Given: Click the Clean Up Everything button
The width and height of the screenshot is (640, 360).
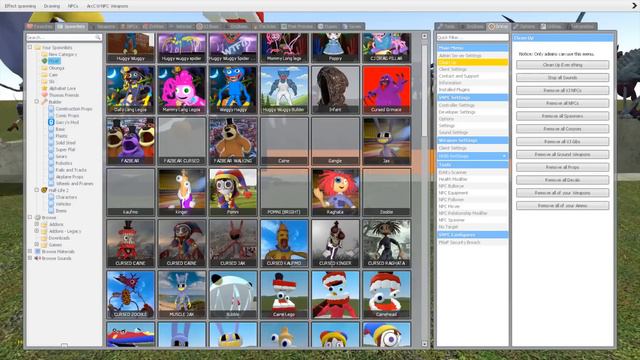Looking at the screenshot, I should (562, 65).
